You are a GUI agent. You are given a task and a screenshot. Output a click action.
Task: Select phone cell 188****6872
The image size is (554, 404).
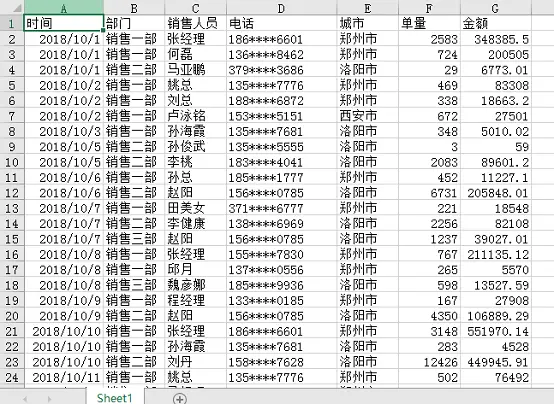pyautogui.click(x=282, y=100)
